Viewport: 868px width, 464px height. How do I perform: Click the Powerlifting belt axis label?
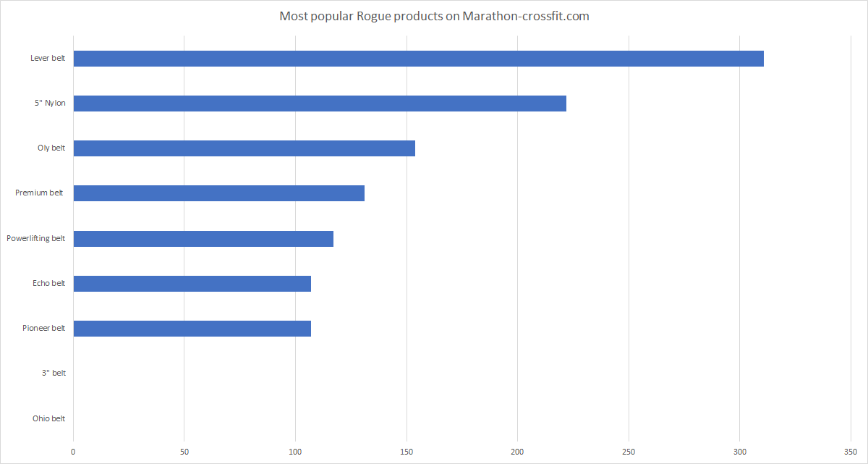point(36,238)
